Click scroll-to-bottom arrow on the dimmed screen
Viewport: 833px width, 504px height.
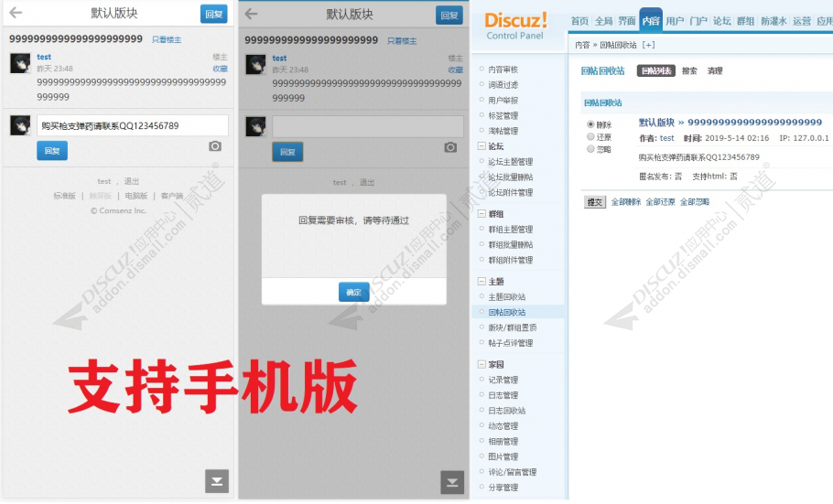point(452,482)
